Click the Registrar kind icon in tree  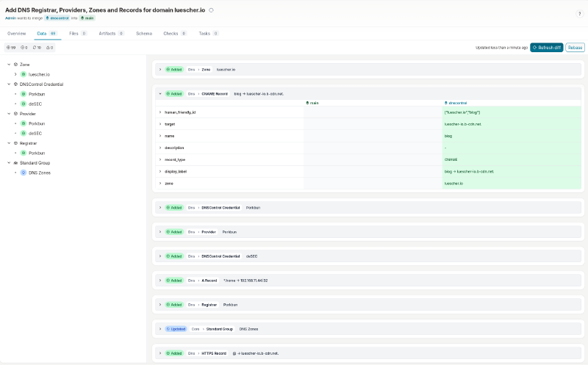click(x=15, y=143)
